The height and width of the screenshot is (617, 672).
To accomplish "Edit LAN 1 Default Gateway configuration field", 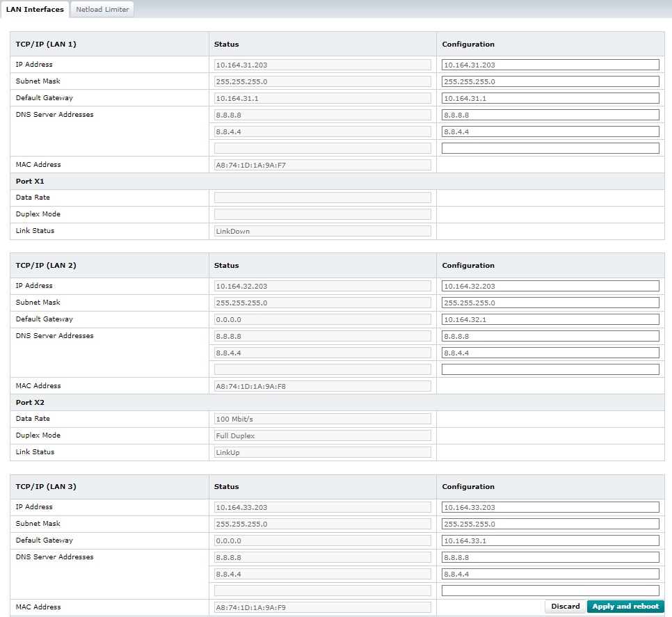I will (550, 98).
